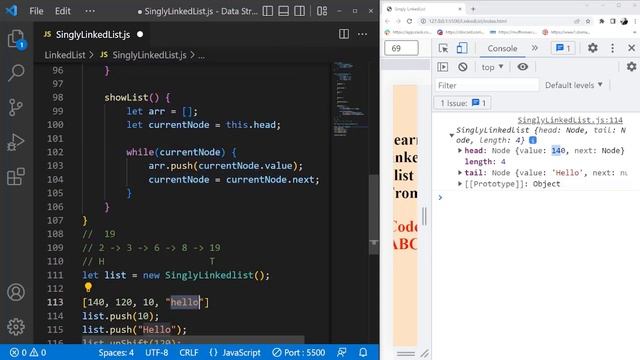Click Live Server Port : 5500 status item
This screenshot has width=640, height=360.
pos(299,352)
